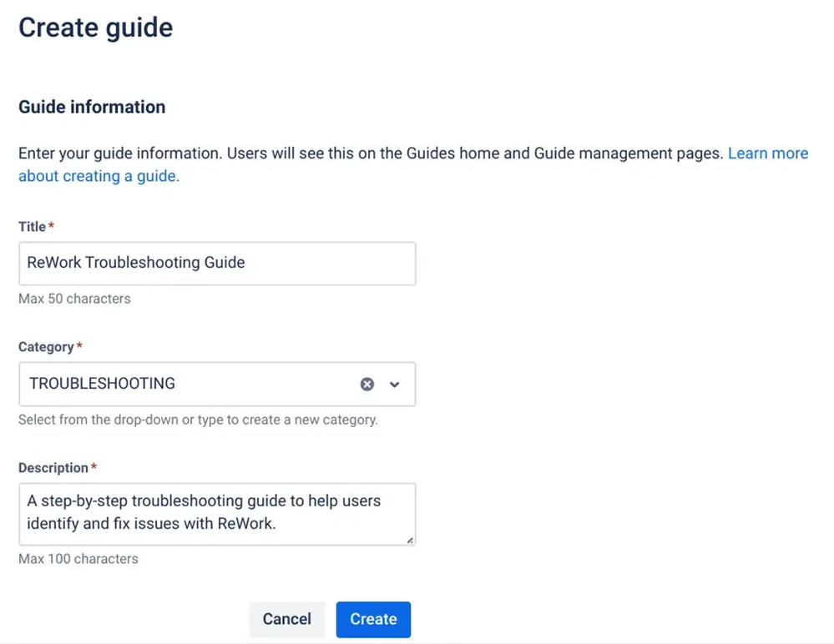The width and height of the screenshot is (834, 644).
Task: Focus the Title input field
Action: (x=217, y=264)
